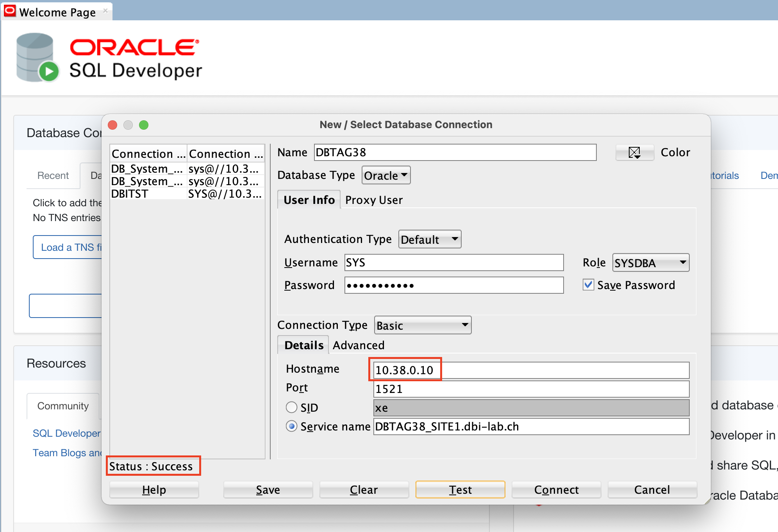Open the Recent tab on Welcome Page
The height and width of the screenshot is (532, 778).
point(53,176)
